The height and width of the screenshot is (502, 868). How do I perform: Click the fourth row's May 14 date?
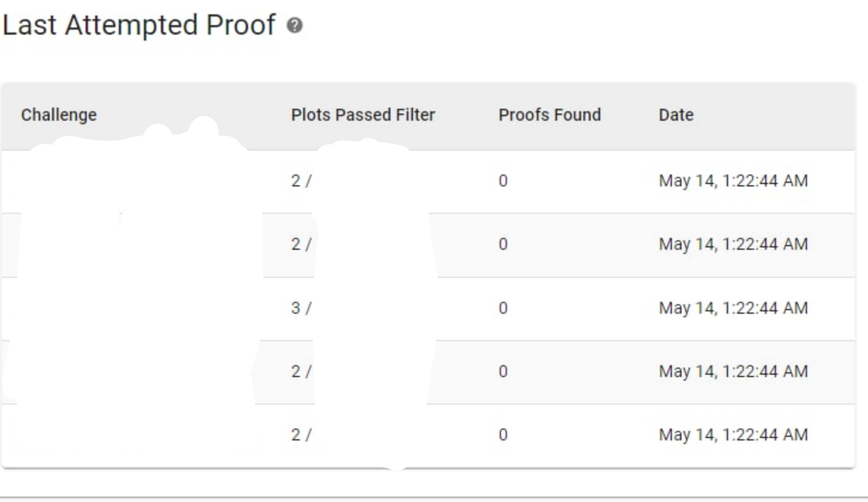click(x=733, y=372)
